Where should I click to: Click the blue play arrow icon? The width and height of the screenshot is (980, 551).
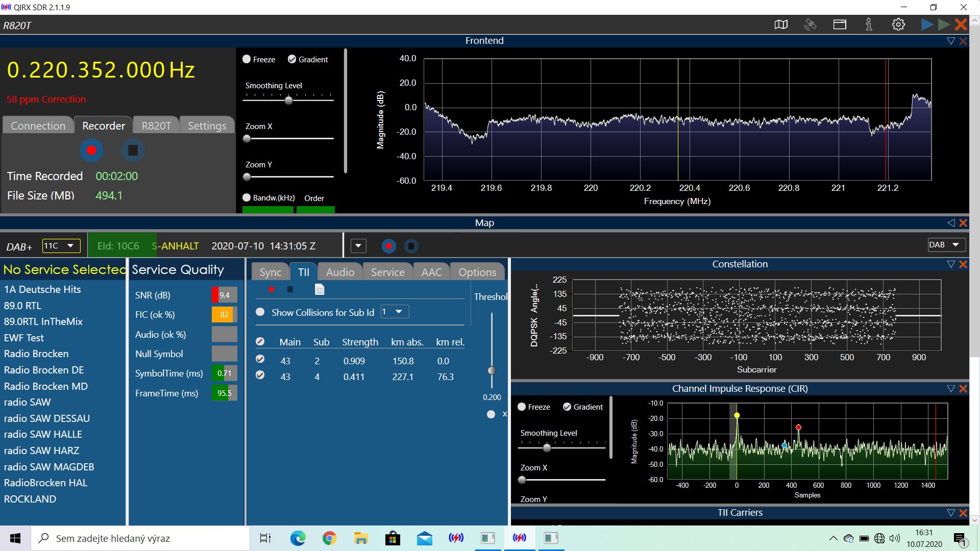pyautogui.click(x=927, y=24)
